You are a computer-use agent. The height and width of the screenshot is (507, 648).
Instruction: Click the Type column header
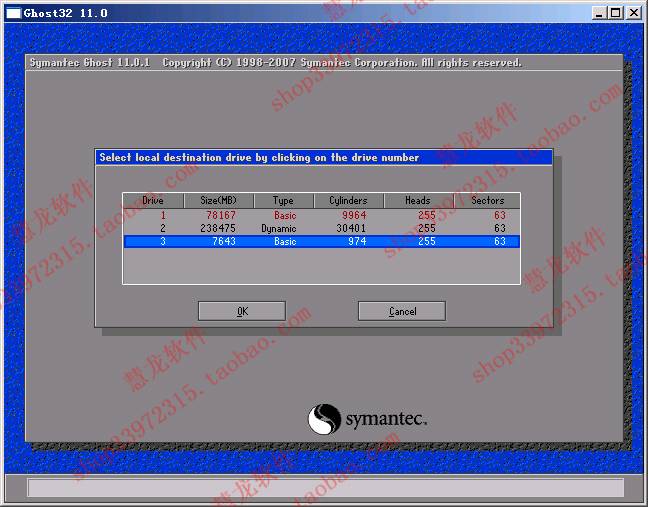coord(283,201)
